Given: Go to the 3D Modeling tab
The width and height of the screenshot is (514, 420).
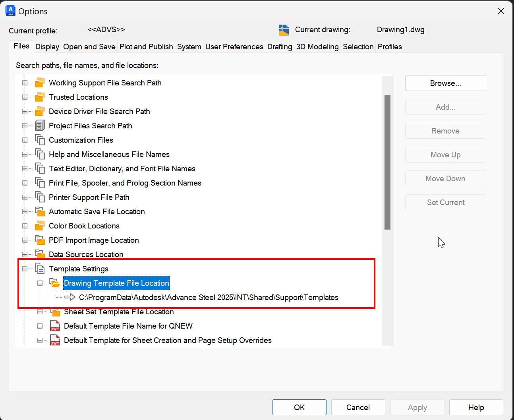Looking at the screenshot, I should pos(317,47).
